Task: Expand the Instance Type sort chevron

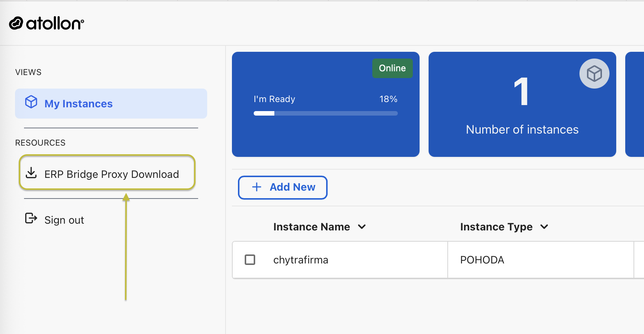Action: 544,227
